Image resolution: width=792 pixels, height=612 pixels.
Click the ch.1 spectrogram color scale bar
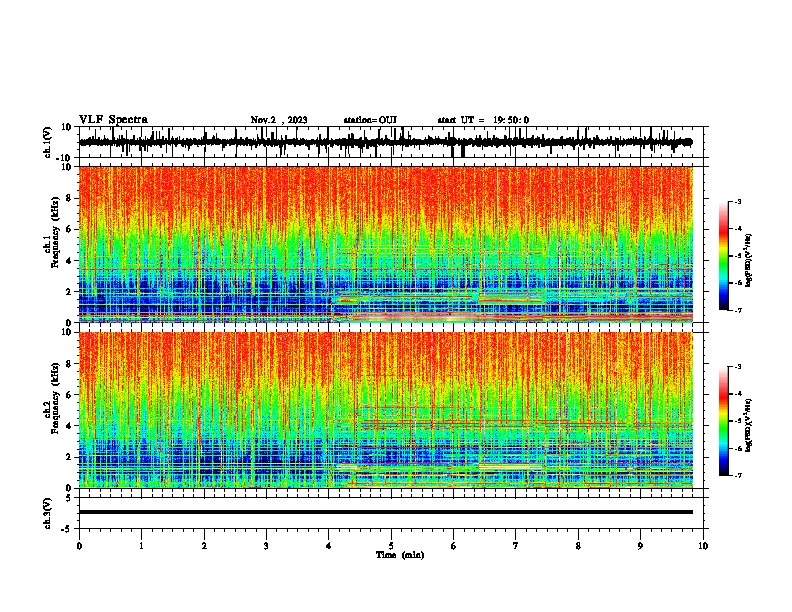723,256
